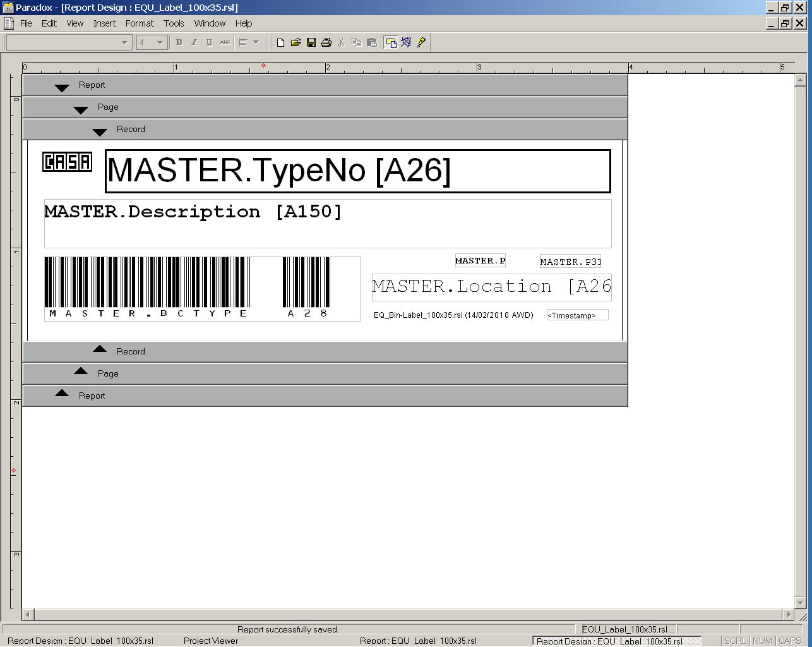812x647 pixels.
Task: Click the document control-menu icon beside File
Action: 9,23
